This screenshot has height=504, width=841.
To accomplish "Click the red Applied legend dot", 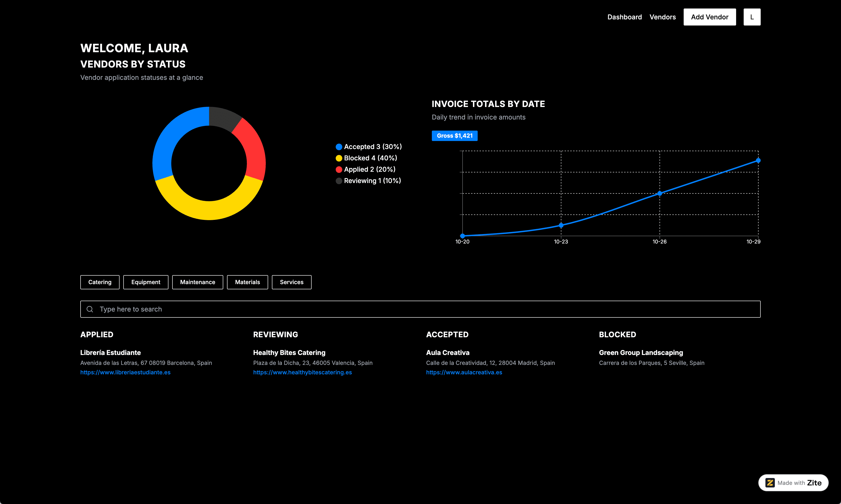I will [339, 170].
